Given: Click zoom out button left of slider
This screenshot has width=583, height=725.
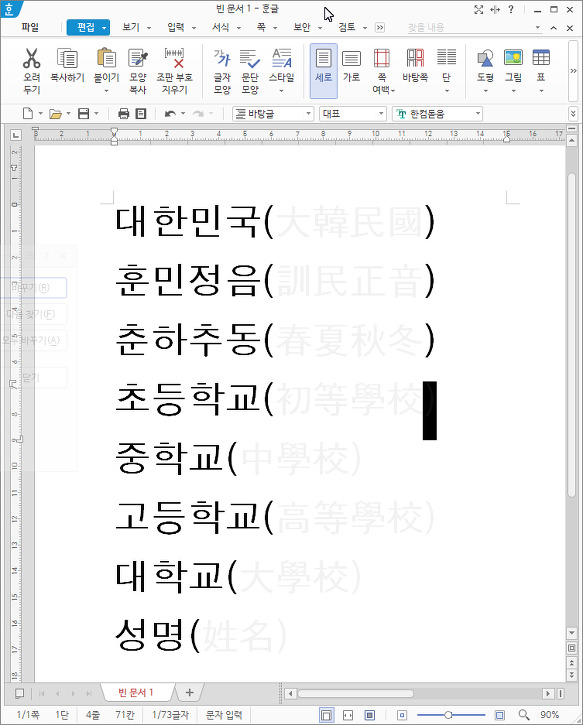Looking at the screenshot, I should click(402, 715).
